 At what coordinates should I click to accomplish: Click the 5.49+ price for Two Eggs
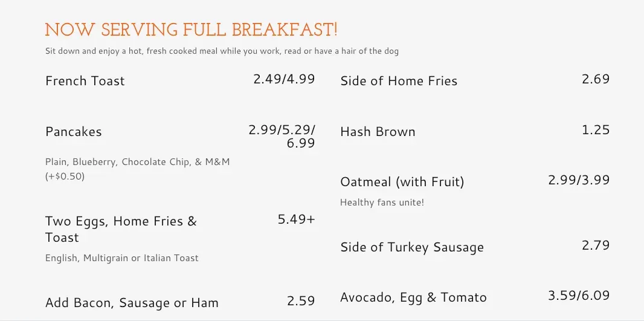point(296,219)
